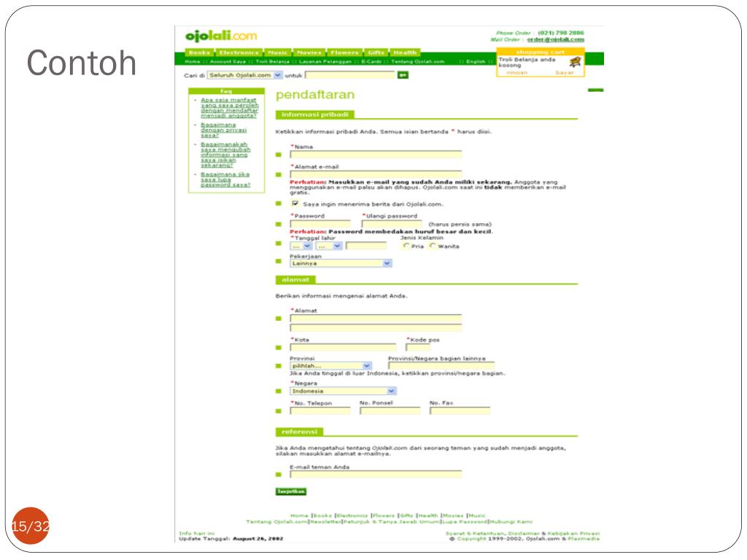
Task: Switch to the Music header tab
Action: point(277,52)
